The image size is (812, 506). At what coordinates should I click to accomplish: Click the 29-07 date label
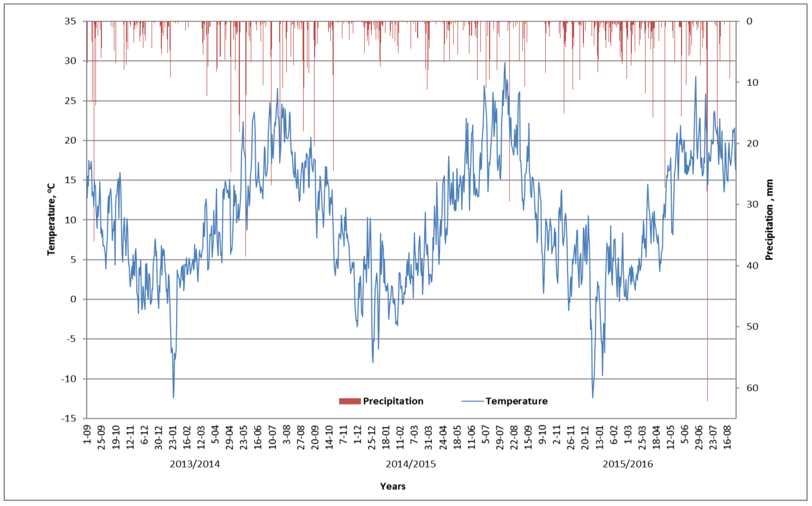[x=500, y=437]
